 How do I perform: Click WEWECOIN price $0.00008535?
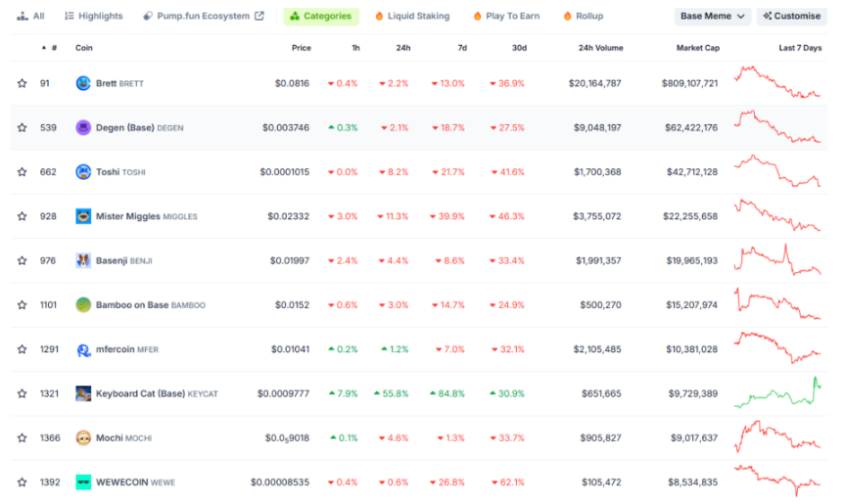pyautogui.click(x=280, y=481)
